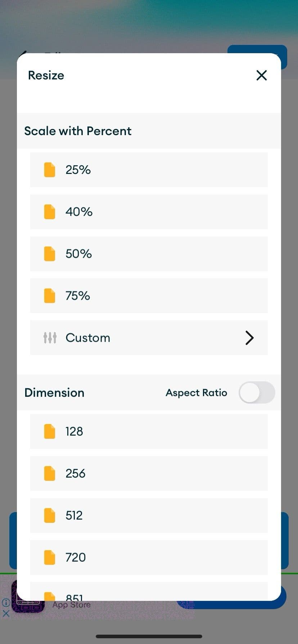This screenshot has width=298, height=644.
Task: Close the Resize dialog with X
Action: pos(261,75)
